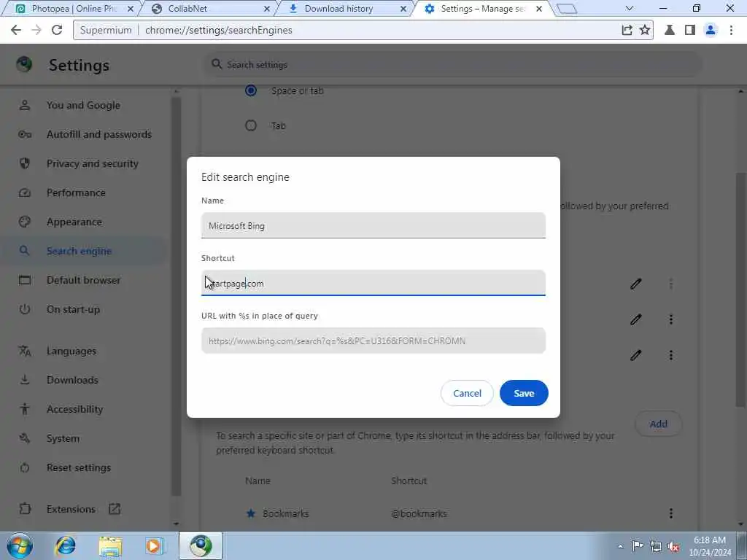The image size is (747, 560).
Task: Open more actions for Bookmarks row
Action: 671,513
